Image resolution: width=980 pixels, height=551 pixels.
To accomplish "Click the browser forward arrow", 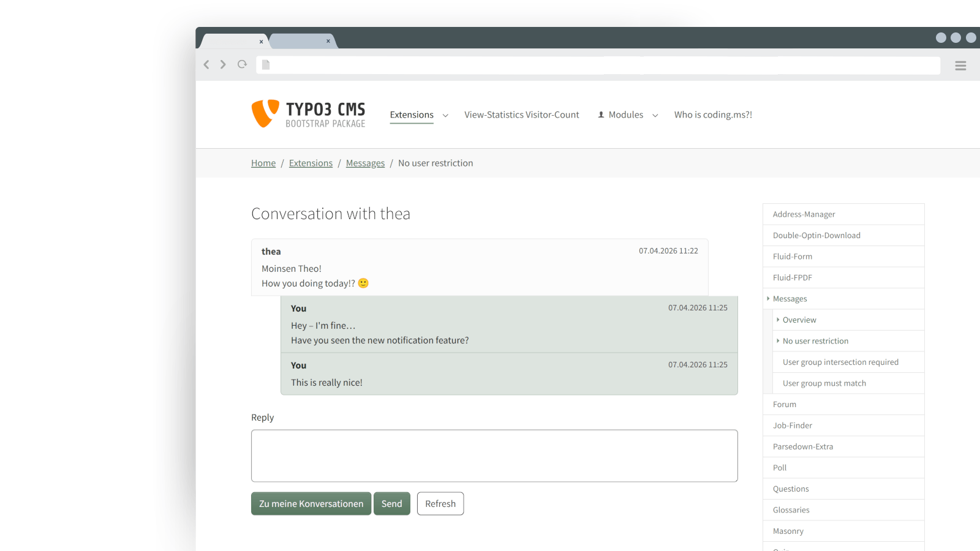I will [x=223, y=64].
